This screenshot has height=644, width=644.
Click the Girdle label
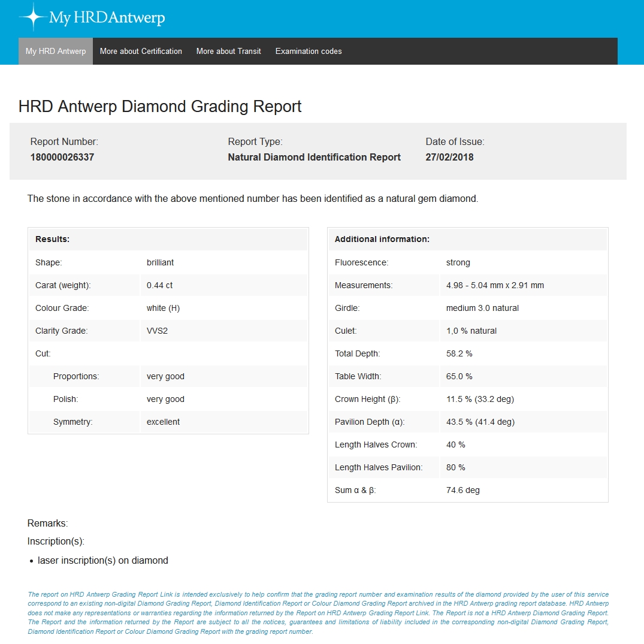[x=347, y=308]
